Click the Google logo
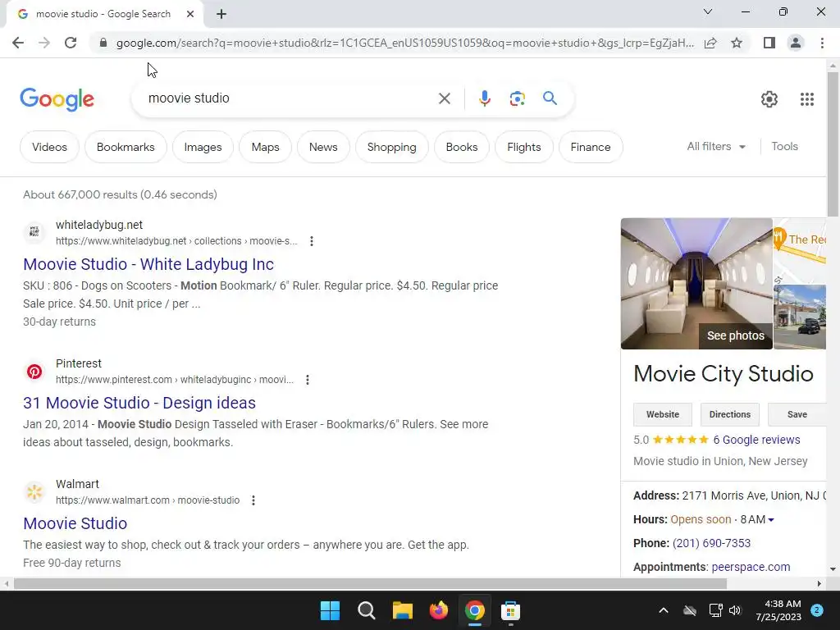The image size is (840, 630). click(x=57, y=99)
